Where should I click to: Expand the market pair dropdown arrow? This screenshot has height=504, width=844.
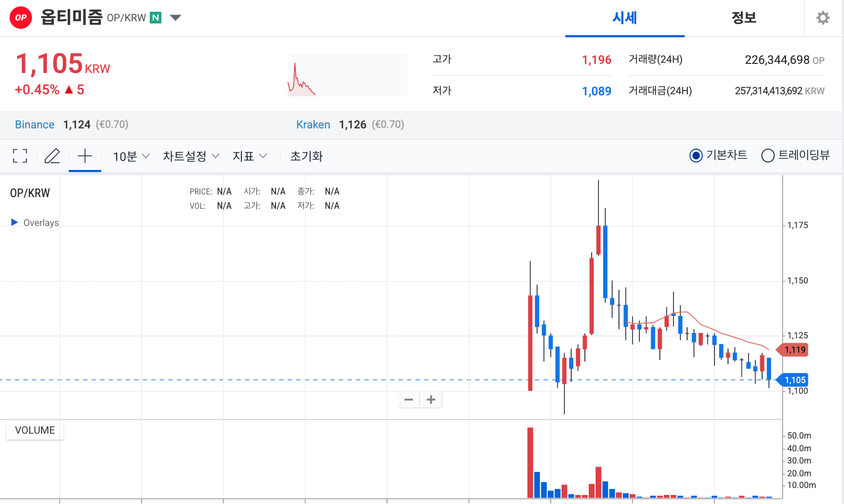coord(175,18)
